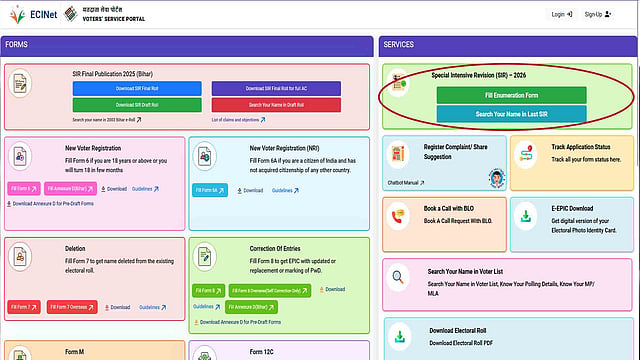Click the Fill Form 7 Overseas button

[x=72, y=307]
